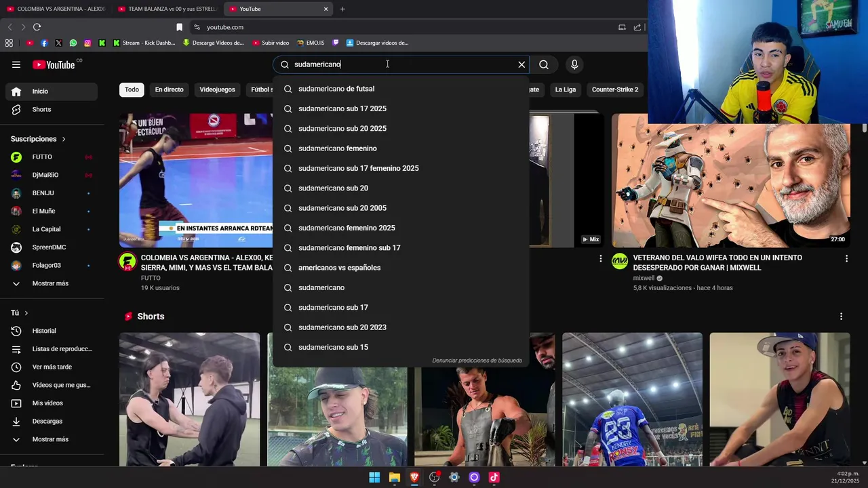Image resolution: width=868 pixels, height=488 pixels.
Task: Reload the page
Action: (37, 27)
